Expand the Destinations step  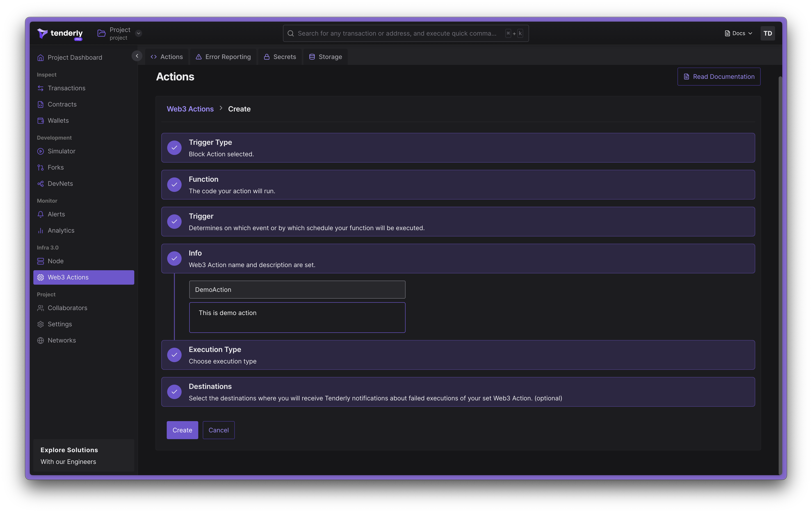tap(458, 392)
